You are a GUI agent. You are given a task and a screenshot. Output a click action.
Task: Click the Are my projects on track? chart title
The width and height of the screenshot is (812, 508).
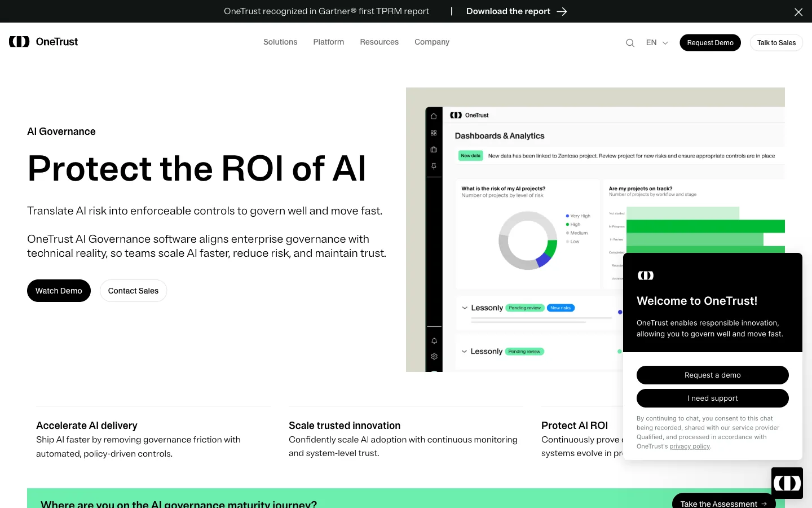click(x=641, y=189)
